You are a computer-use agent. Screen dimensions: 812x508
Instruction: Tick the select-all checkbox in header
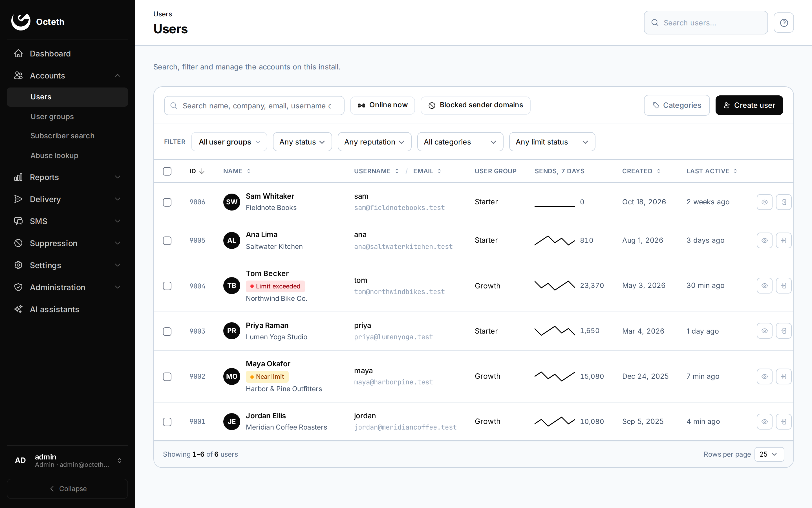coord(167,171)
